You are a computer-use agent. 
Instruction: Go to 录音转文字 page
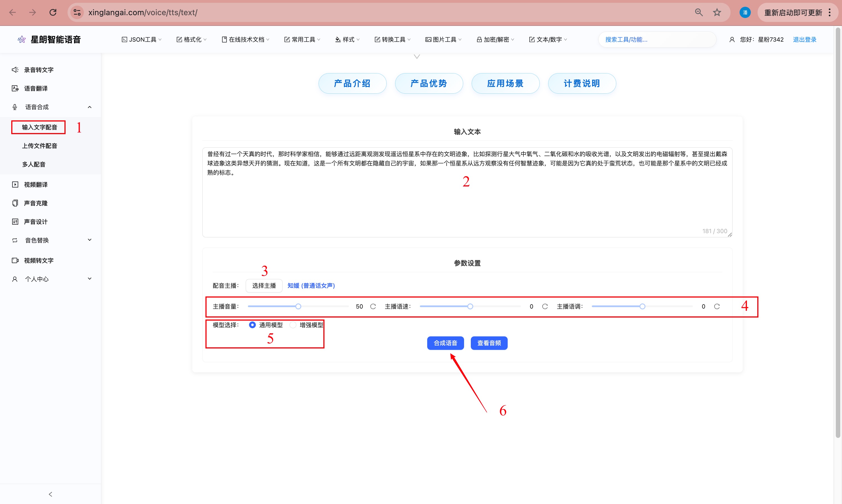pos(39,70)
